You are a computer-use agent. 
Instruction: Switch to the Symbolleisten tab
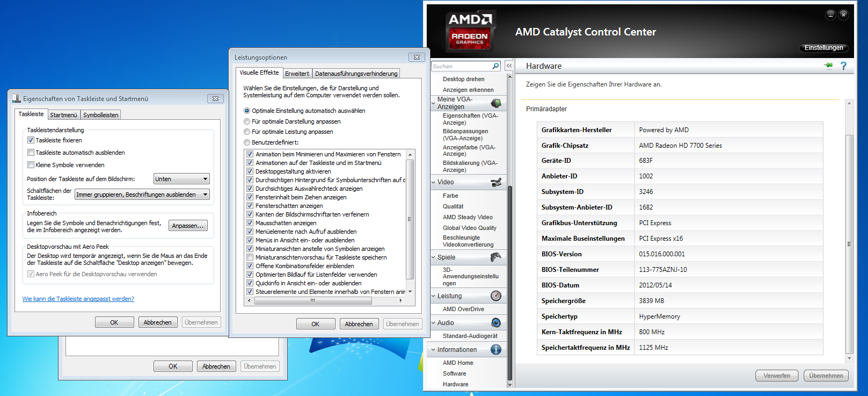pos(100,115)
